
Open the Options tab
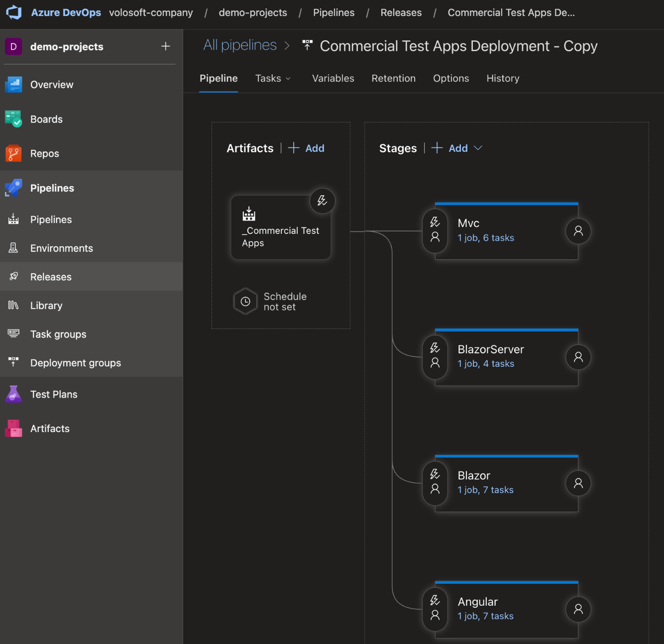coord(451,78)
